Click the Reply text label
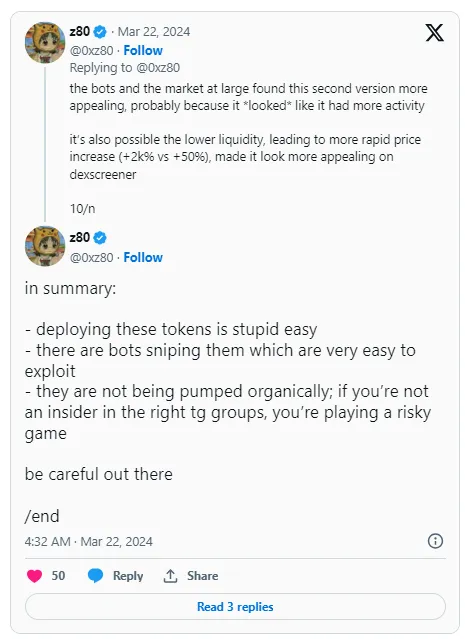Screen dimensions: 465x639 coord(128,576)
